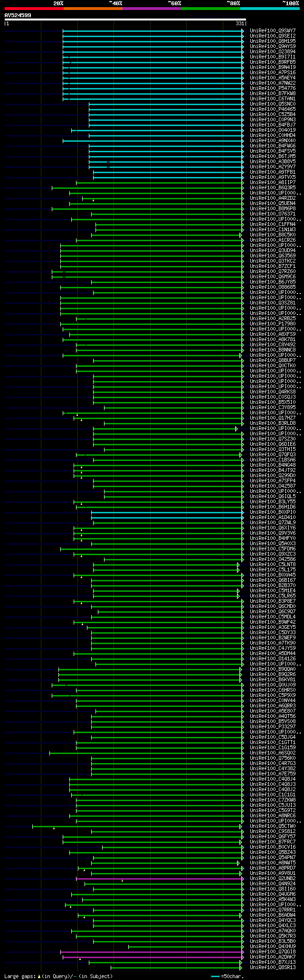Click the cyan alignment bar for A1D410
This screenshot has width=304, height=980.
click(167, 518)
